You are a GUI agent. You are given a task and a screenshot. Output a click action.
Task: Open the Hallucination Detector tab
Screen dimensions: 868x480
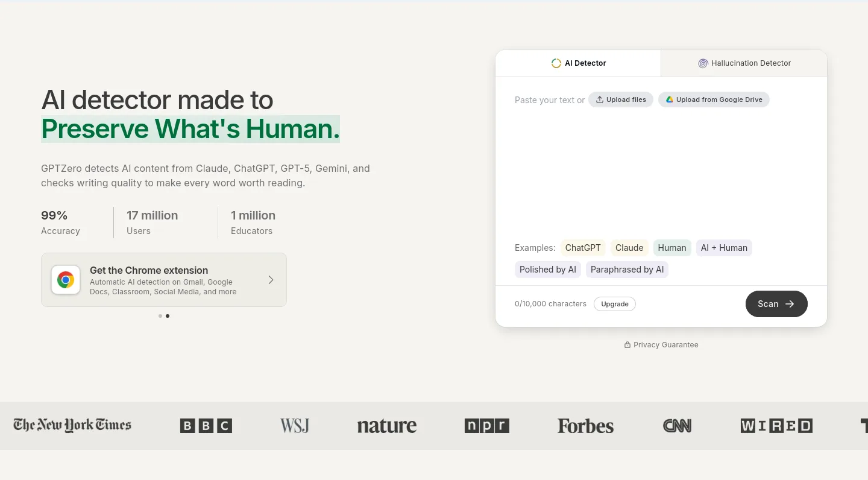click(744, 63)
